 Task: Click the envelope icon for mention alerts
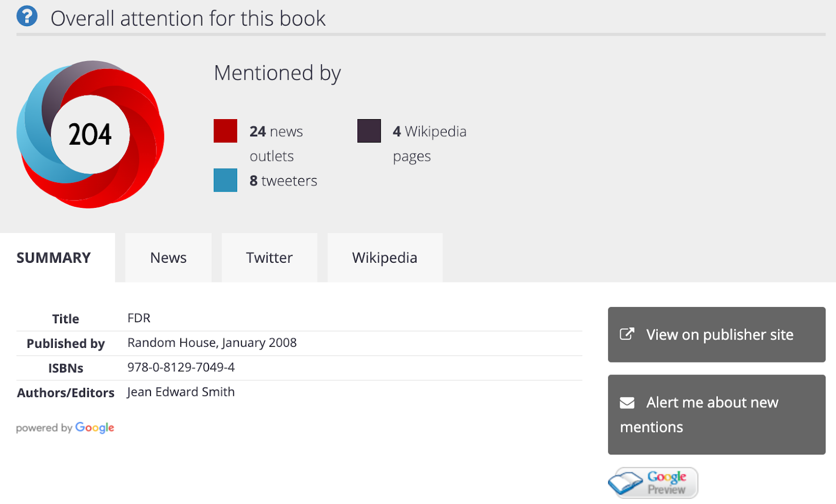click(x=627, y=403)
